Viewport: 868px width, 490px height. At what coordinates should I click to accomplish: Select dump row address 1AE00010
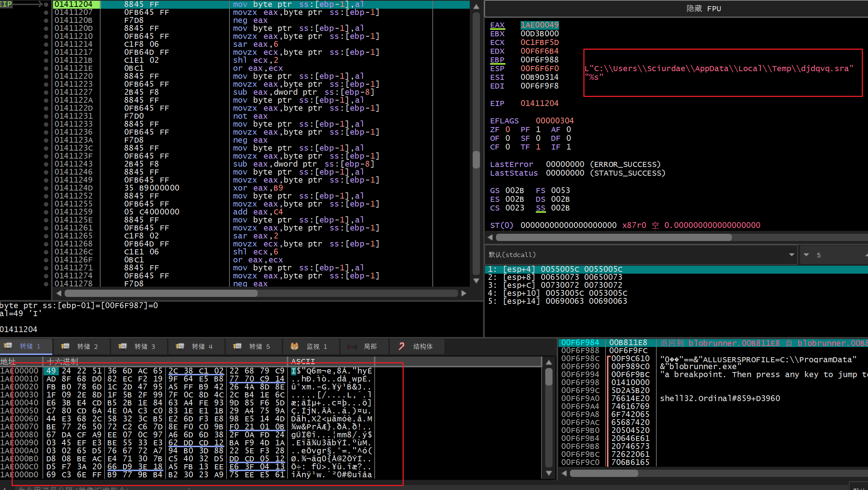[x=20, y=379]
